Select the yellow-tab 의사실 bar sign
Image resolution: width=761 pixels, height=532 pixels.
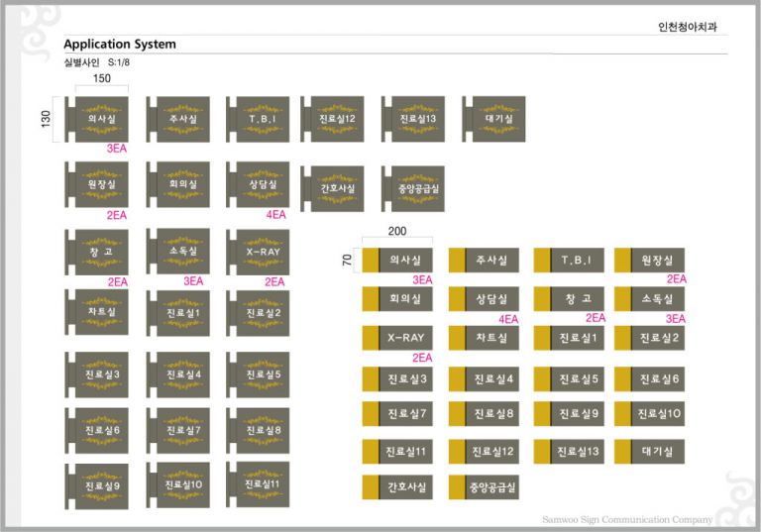pyautogui.click(x=397, y=261)
